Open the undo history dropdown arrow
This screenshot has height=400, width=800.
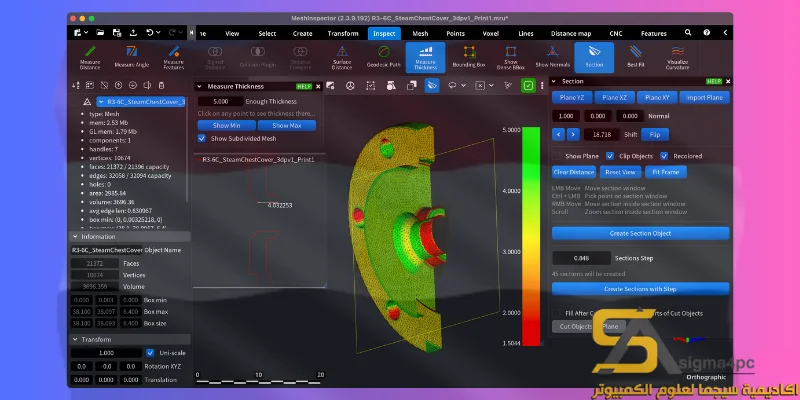[x=158, y=33]
